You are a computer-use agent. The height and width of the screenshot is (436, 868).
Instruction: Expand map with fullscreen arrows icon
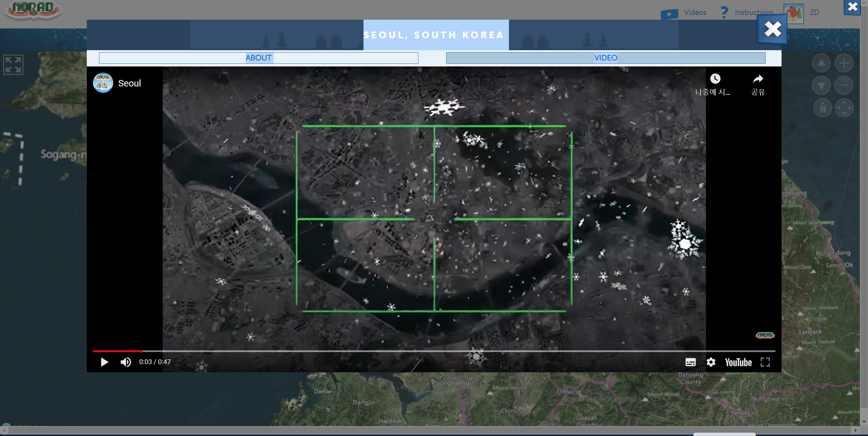13,65
